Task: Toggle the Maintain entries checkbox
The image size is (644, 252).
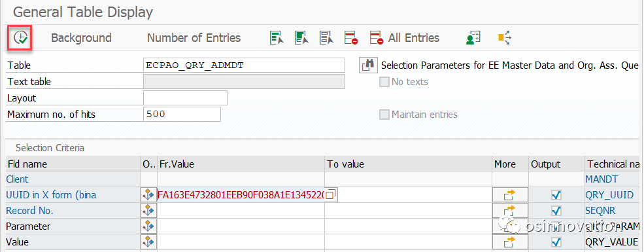Action: pyautogui.click(x=384, y=115)
